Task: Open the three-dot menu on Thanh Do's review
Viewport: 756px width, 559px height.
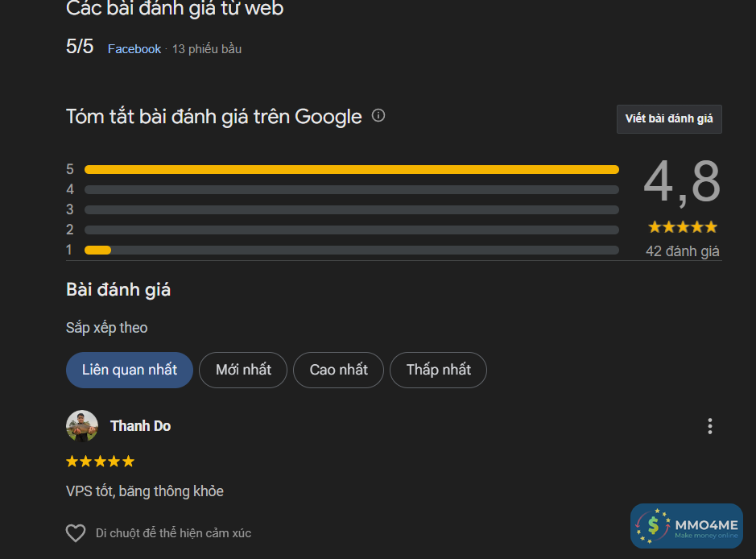Action: coord(709,426)
